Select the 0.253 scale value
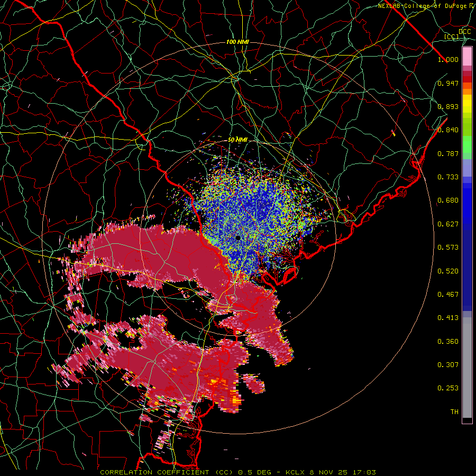The height and width of the screenshot is (476, 476). click(x=448, y=388)
